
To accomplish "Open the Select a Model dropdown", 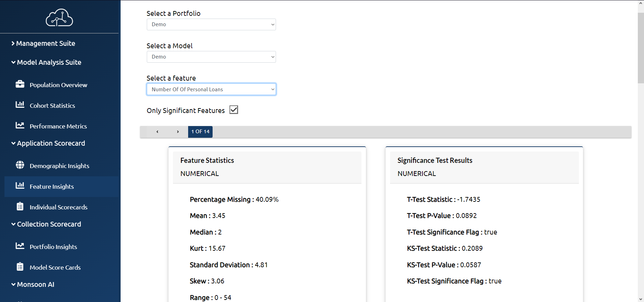I will pos(211,57).
